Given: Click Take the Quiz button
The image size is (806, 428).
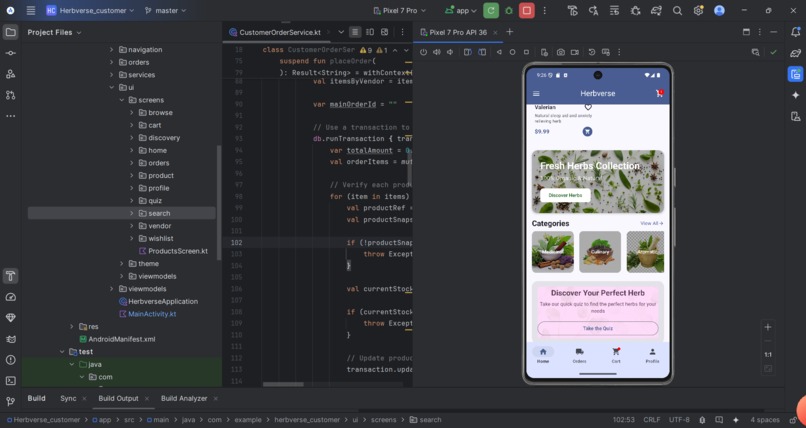Looking at the screenshot, I should 598,328.
